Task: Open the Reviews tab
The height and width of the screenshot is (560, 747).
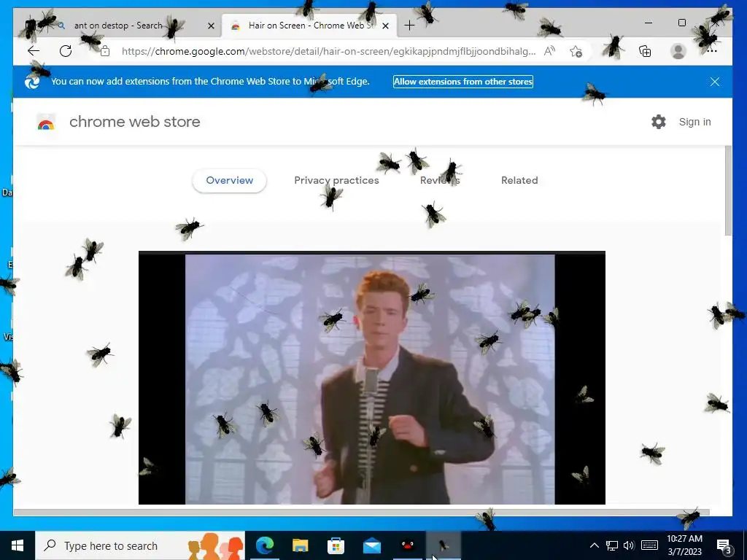Action: (x=440, y=181)
